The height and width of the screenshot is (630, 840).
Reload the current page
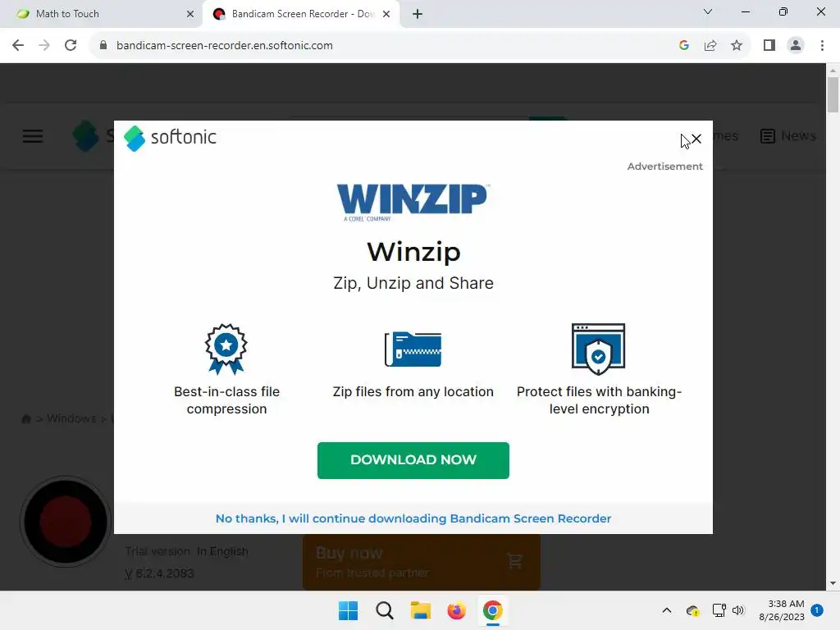point(71,46)
